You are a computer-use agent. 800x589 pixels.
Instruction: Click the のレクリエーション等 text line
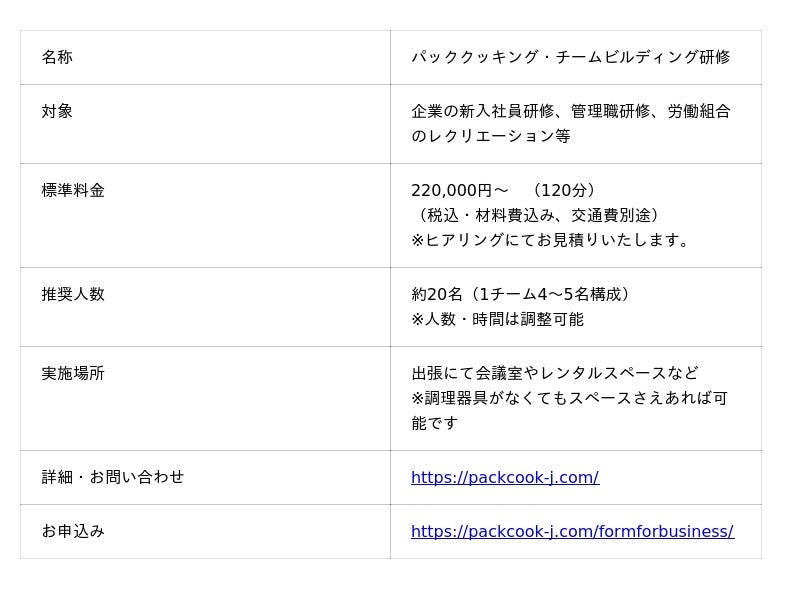(x=490, y=137)
